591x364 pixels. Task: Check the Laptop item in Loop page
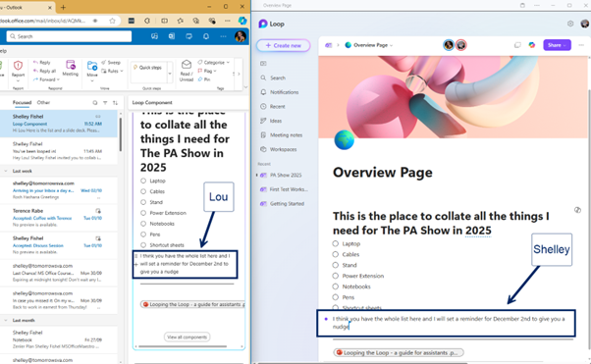(335, 243)
